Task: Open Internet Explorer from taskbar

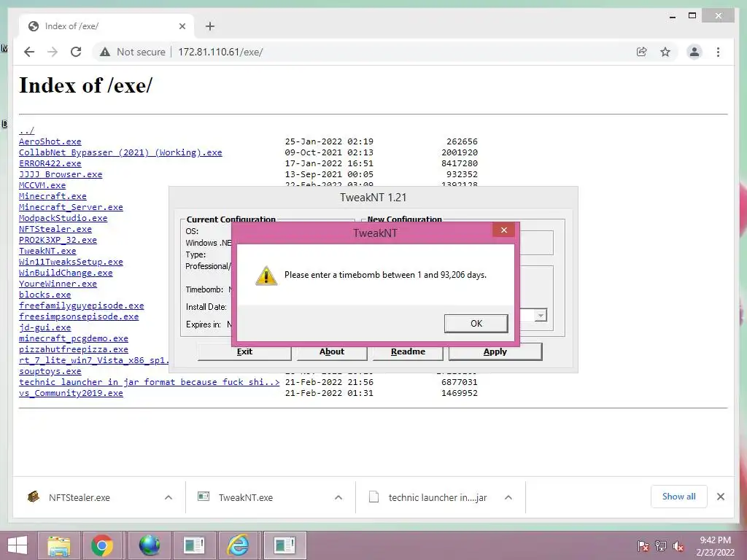Action: tap(237, 545)
